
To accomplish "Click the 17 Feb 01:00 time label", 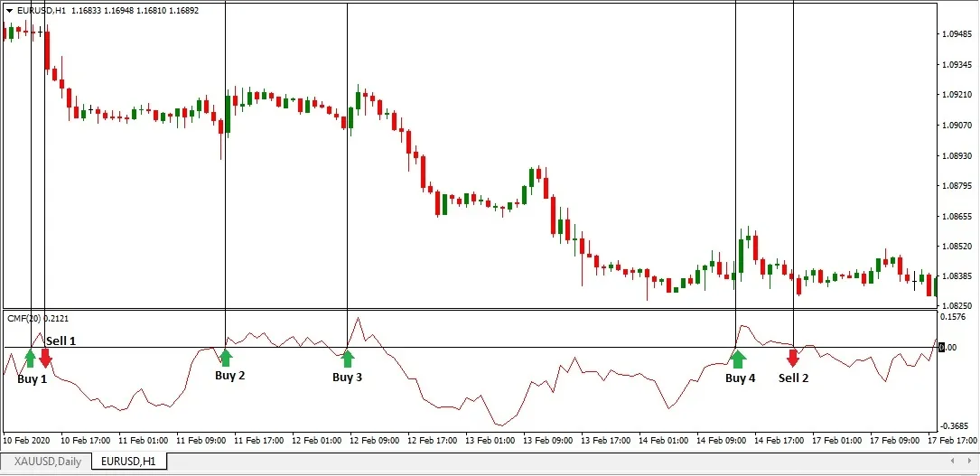I will pyautogui.click(x=839, y=441).
